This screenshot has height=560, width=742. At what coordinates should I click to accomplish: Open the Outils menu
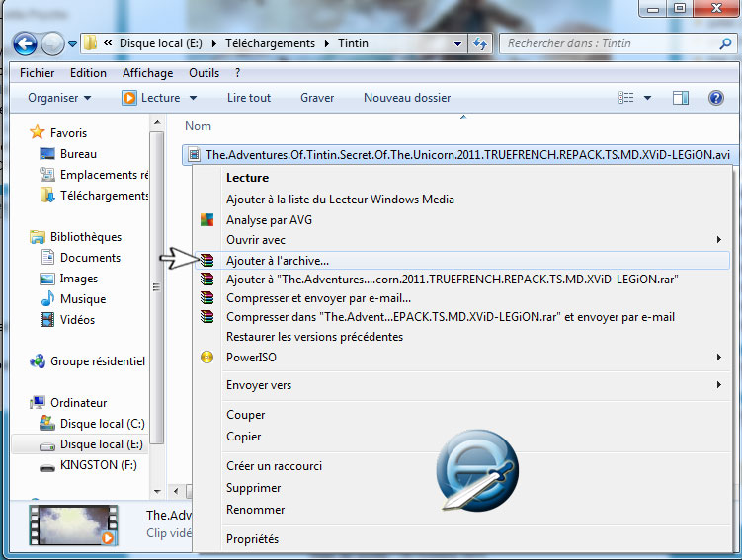click(x=204, y=73)
